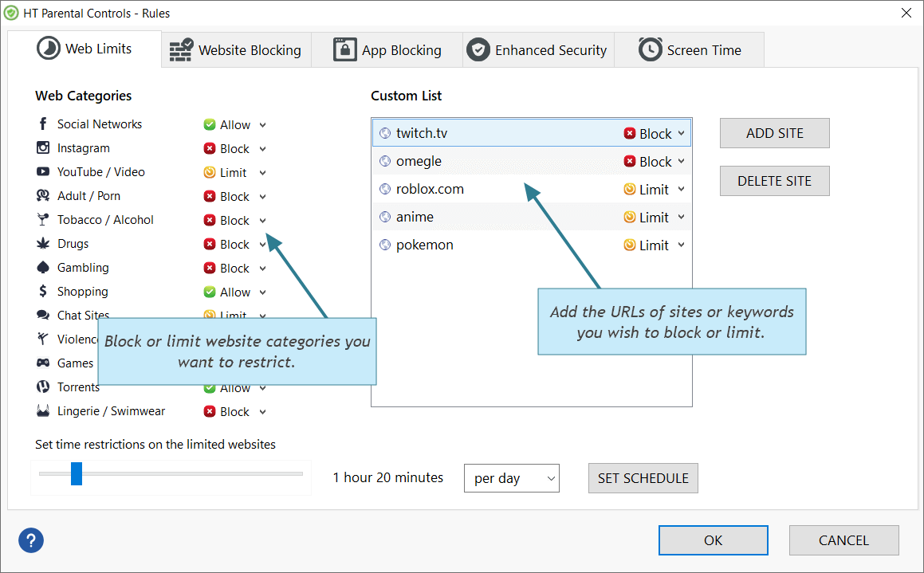Click the red Block icon for Instagram
This screenshot has width=924, height=573.
click(x=209, y=148)
